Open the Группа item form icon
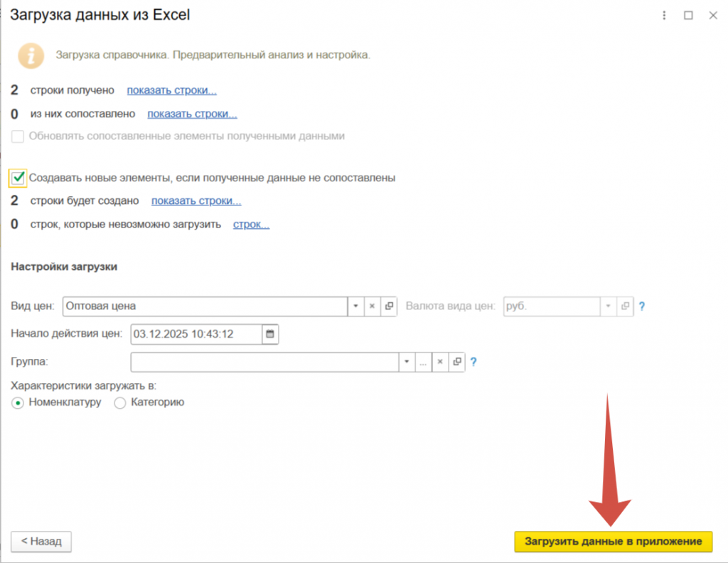The width and height of the screenshot is (728, 563). tap(457, 362)
